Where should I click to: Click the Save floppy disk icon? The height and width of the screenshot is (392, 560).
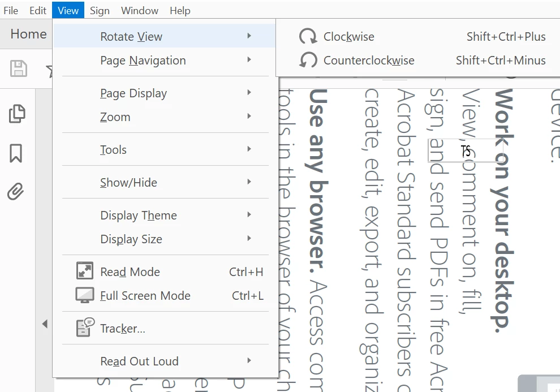point(19,68)
